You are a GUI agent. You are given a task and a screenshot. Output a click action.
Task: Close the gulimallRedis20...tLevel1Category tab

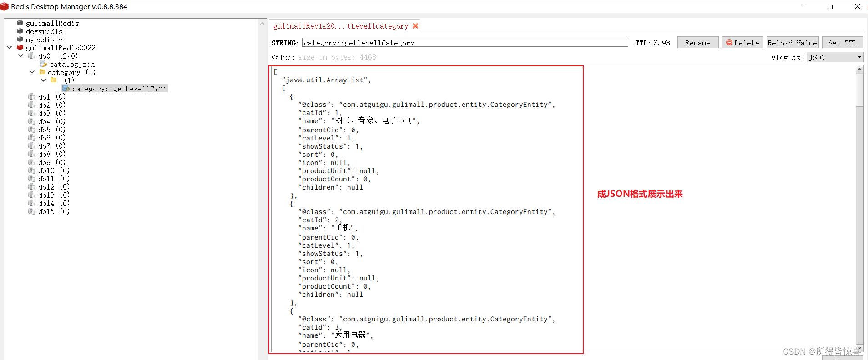(415, 26)
